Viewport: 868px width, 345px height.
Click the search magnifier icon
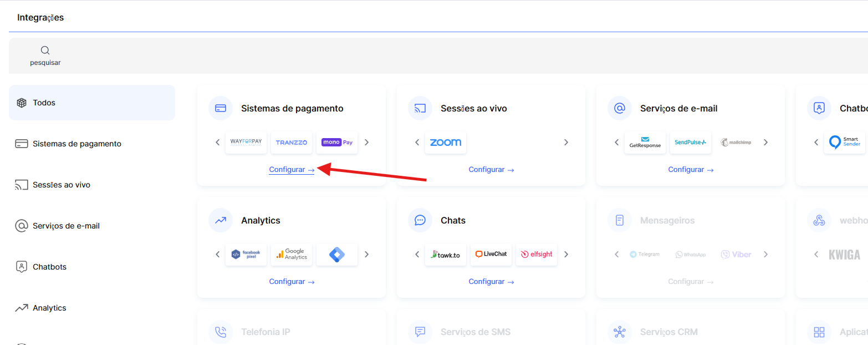tap(45, 50)
